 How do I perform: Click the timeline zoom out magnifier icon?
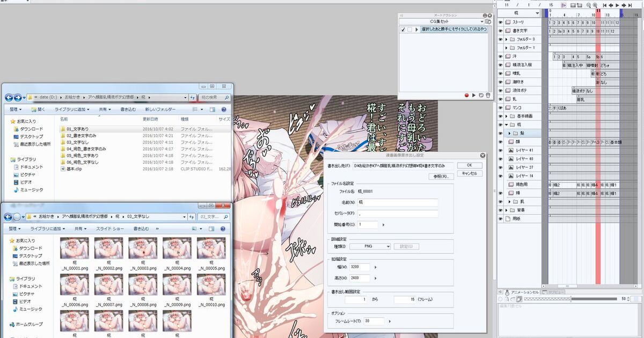[x=588, y=5]
